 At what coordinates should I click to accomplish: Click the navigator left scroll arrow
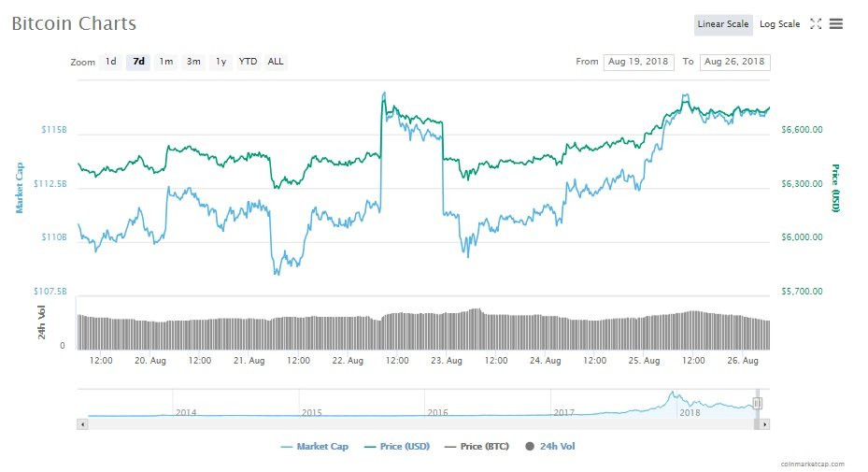click(x=82, y=424)
